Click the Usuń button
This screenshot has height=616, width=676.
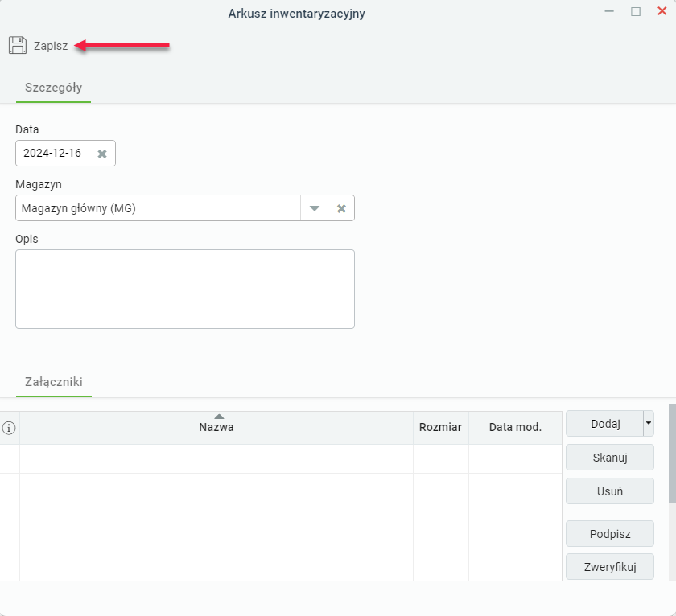point(610,491)
